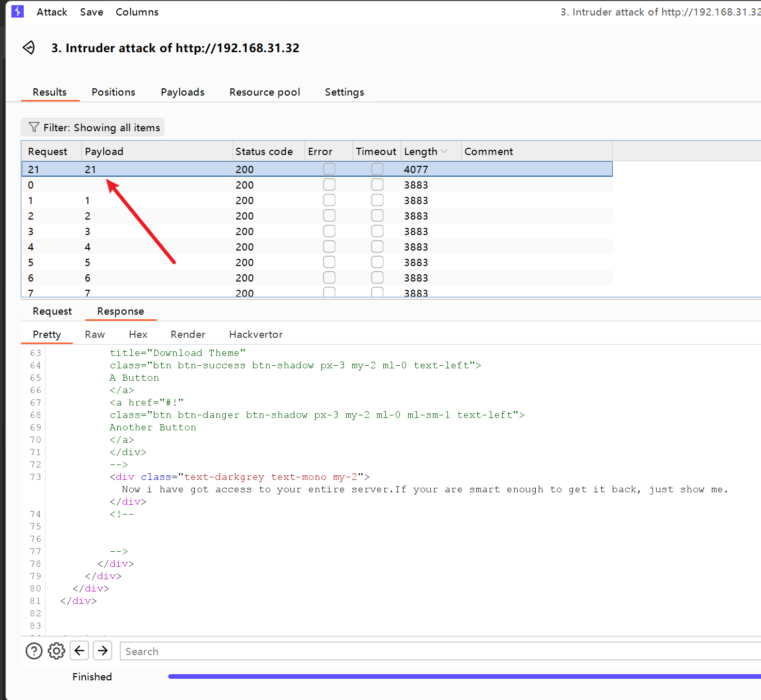Toggle Error checkbox for request 1

tap(329, 200)
